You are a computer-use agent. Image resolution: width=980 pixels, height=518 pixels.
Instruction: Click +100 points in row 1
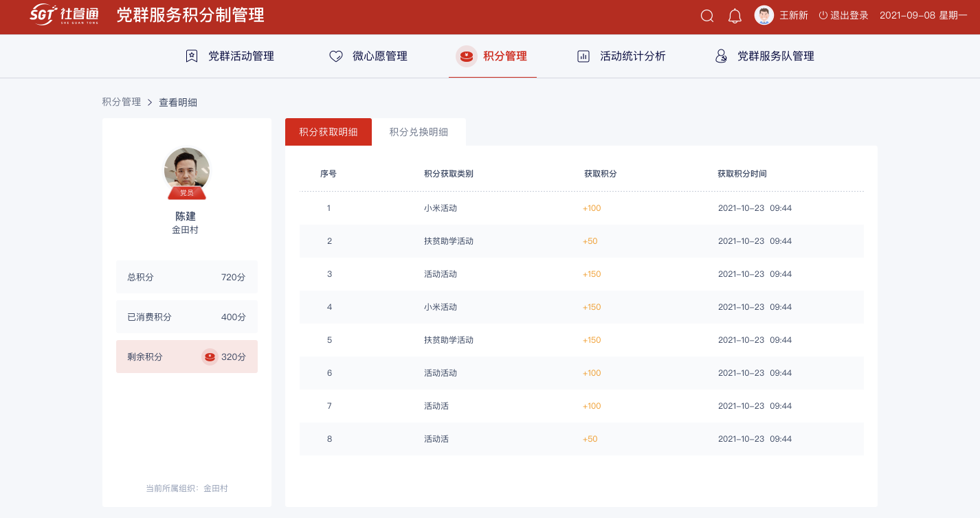[x=592, y=208]
